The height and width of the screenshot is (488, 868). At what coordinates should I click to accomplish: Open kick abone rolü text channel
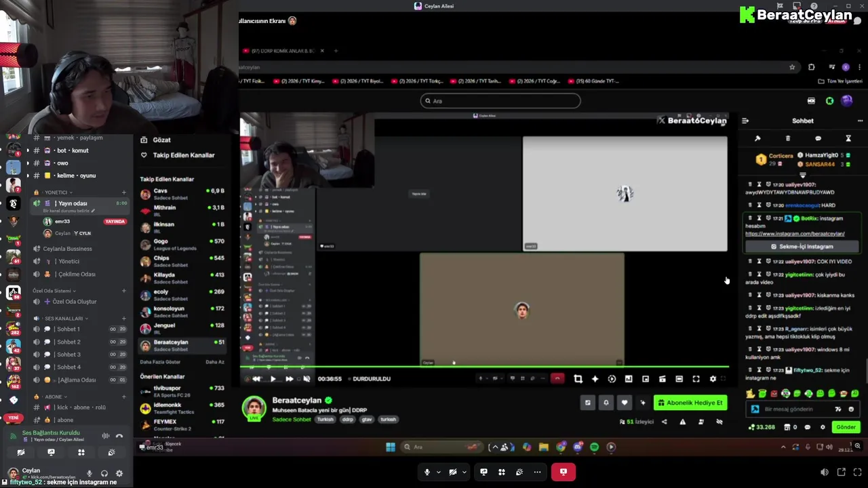coord(81,407)
